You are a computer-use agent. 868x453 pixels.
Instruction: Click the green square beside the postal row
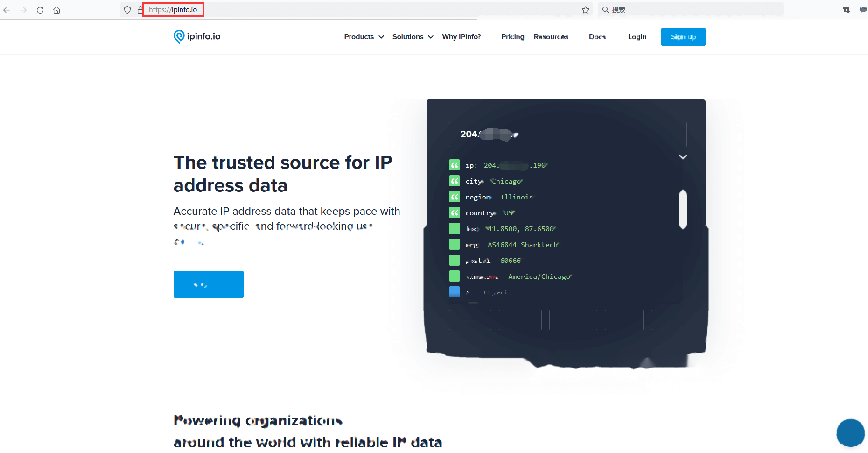pyautogui.click(x=455, y=260)
